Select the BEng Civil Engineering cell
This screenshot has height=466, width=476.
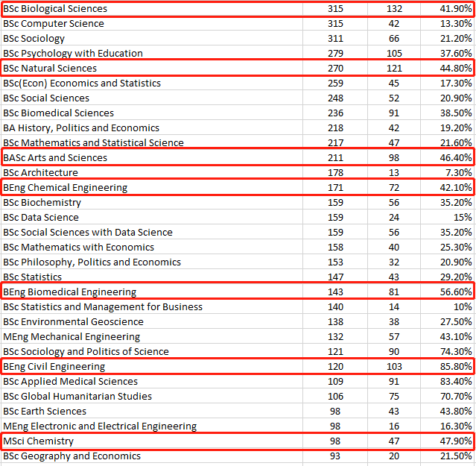[153, 366]
